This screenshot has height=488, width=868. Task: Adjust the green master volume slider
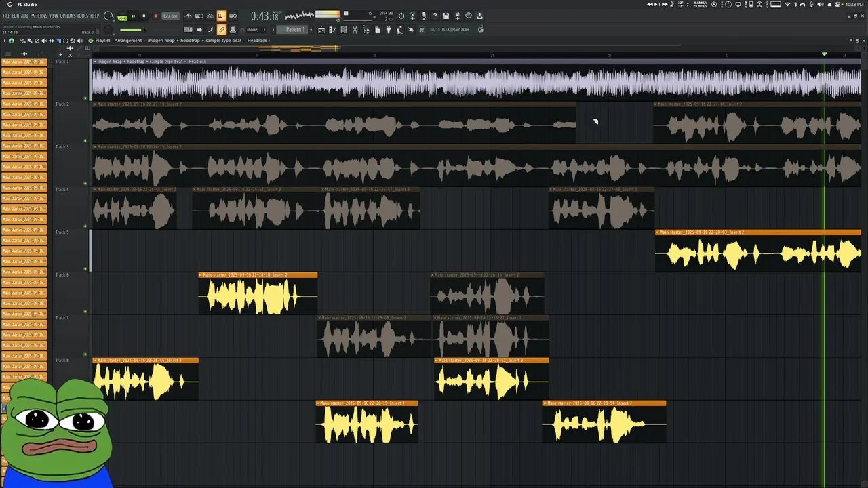coord(132,30)
